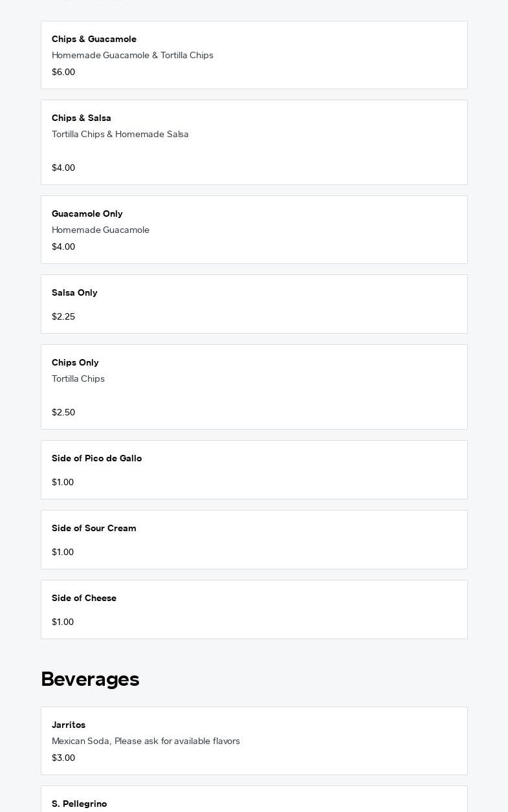
Task: Click the $4.00 price under Chips & Salsa
Action: pos(63,168)
